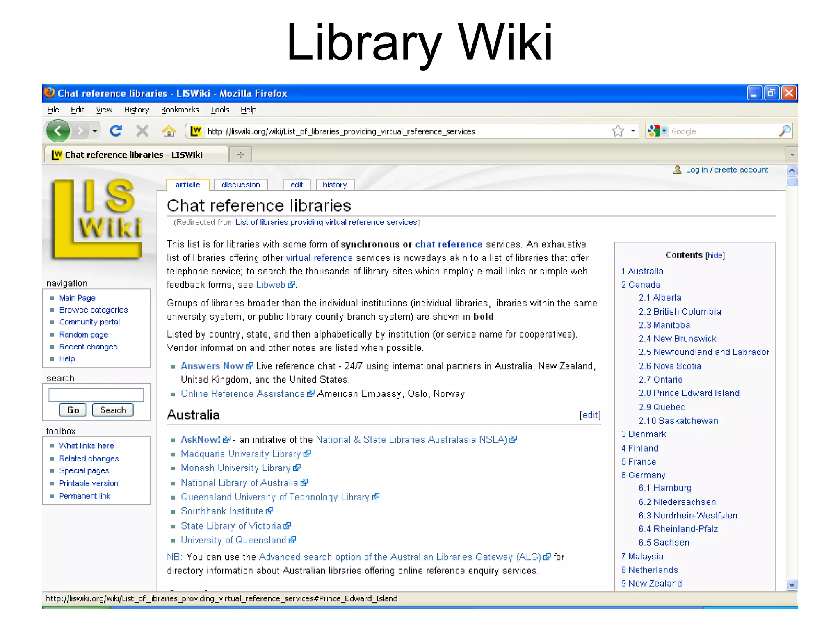This screenshot has width=840, height=630.
Task: Click the page scrollbar up arrow
Action: click(x=792, y=170)
